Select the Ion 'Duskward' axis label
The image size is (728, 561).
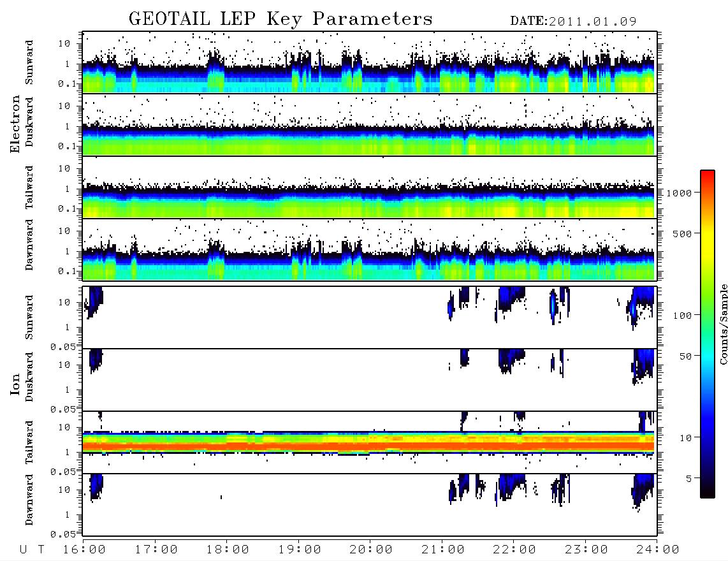[x=29, y=377]
